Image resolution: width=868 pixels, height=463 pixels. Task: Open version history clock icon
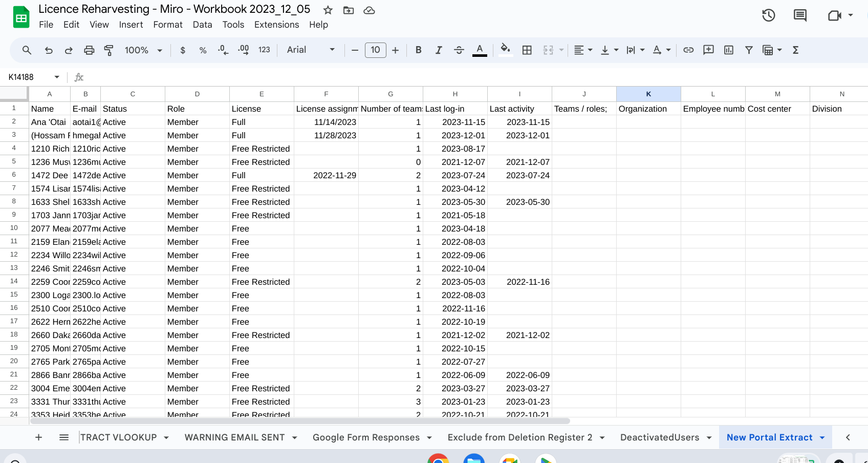768,15
